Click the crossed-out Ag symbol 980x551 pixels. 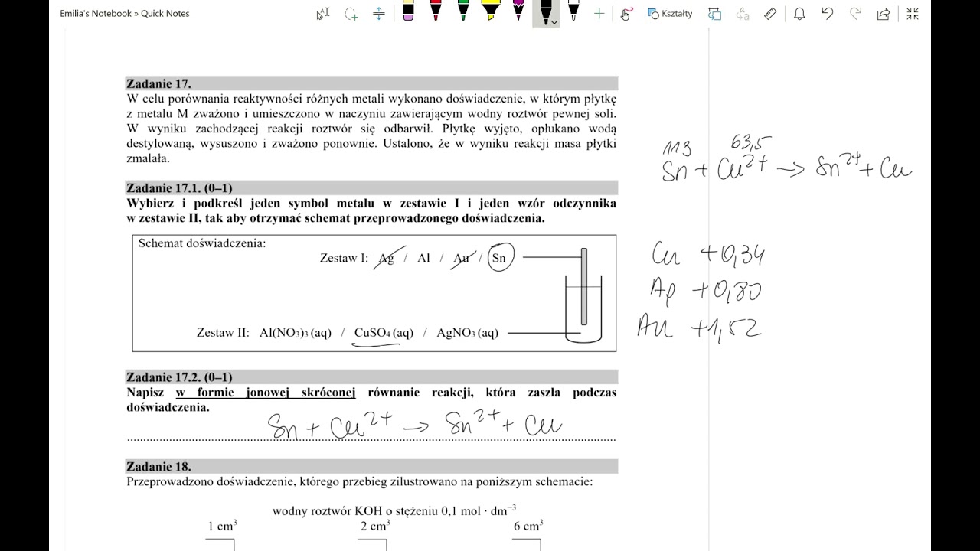click(387, 259)
